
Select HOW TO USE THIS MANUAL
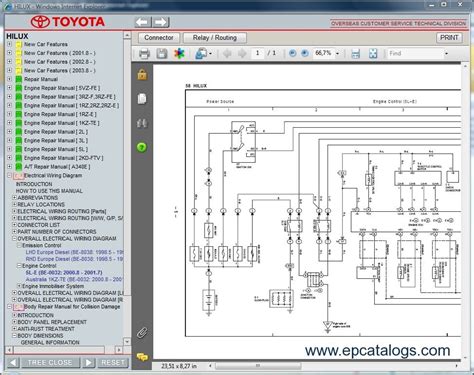point(49,191)
